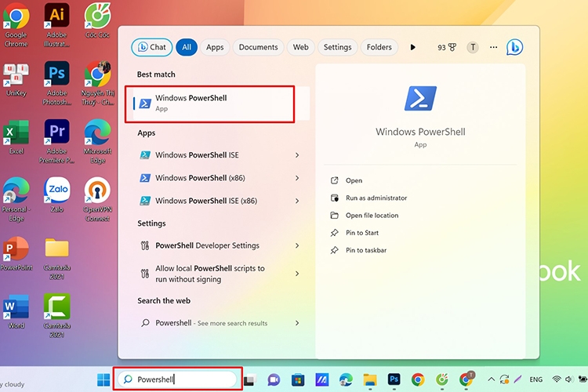The width and height of the screenshot is (588, 392).
Task: Open Excel desktop shortcut
Action: [16, 137]
